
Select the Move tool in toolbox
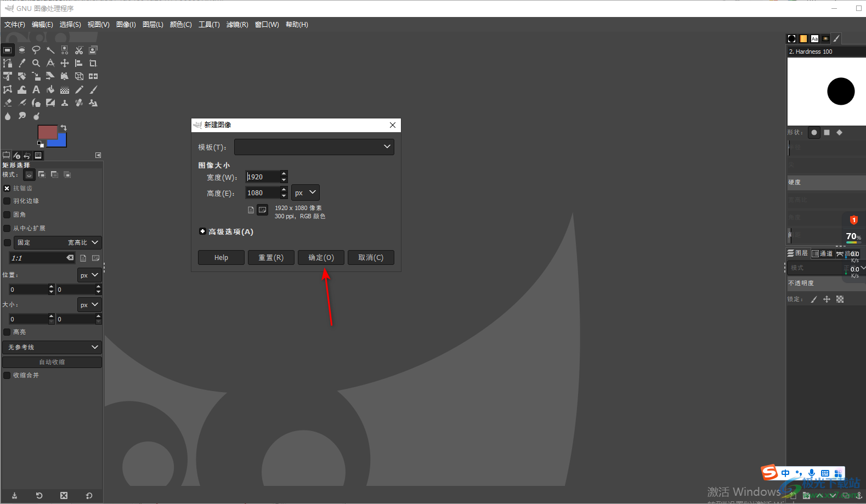[x=65, y=63]
